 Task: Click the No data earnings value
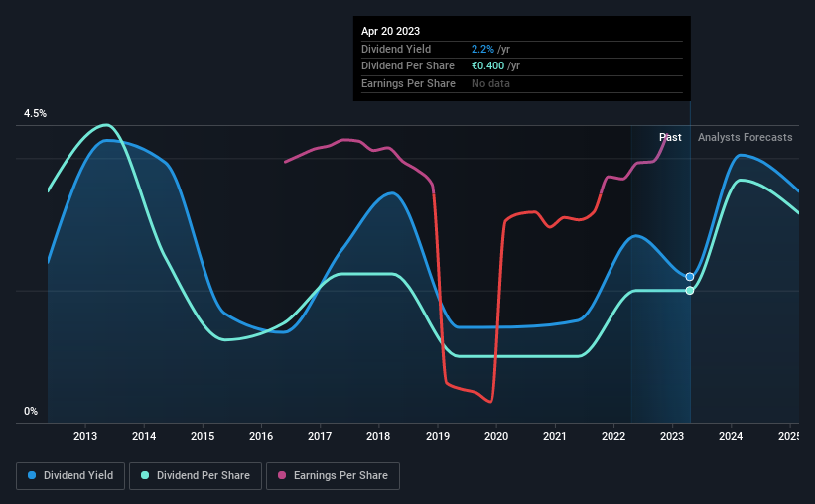(x=490, y=83)
